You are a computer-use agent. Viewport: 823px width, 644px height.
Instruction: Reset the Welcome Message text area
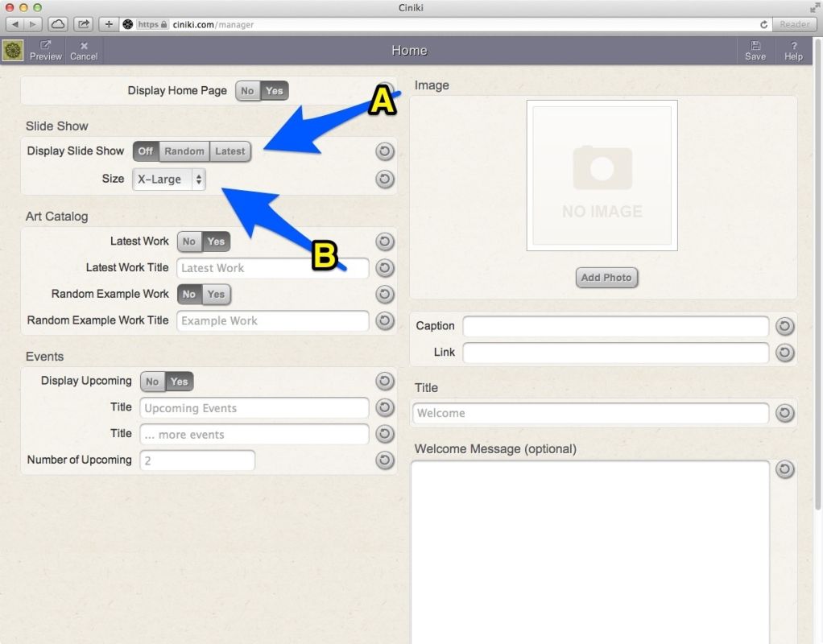(x=784, y=469)
